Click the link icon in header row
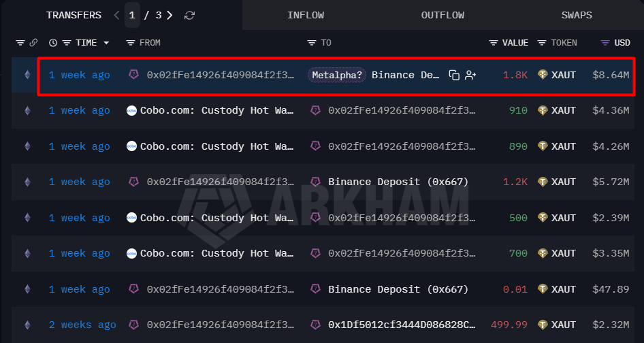644x343 pixels. (x=33, y=43)
